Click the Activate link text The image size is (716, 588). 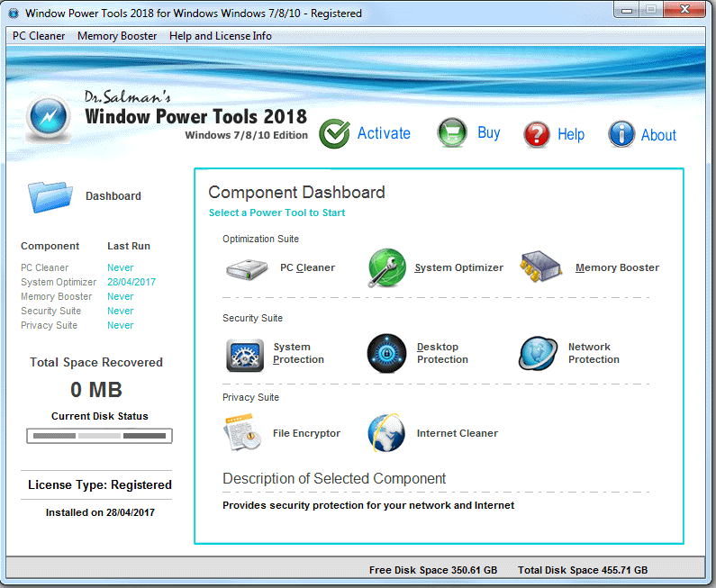tap(384, 133)
